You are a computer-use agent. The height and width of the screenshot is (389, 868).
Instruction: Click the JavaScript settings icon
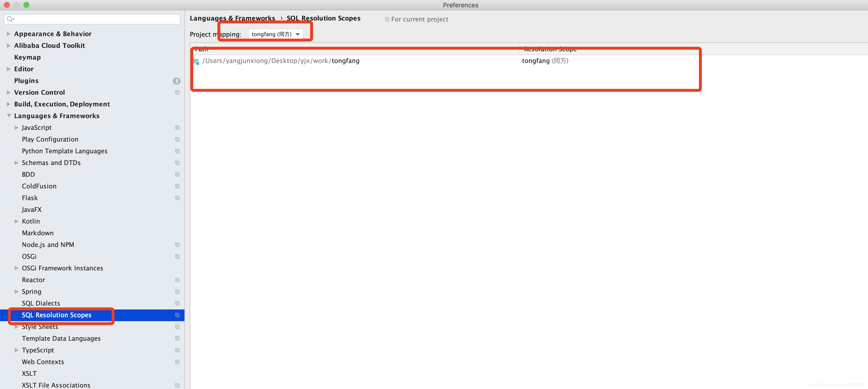coord(177,127)
